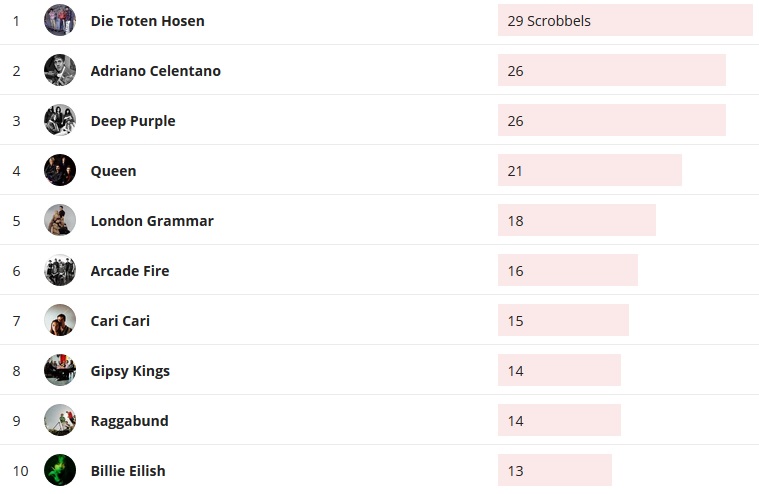Screen dimensions: 759x494
Task: Click Die Toten Hosen avatar image
Action: [x=60, y=20]
